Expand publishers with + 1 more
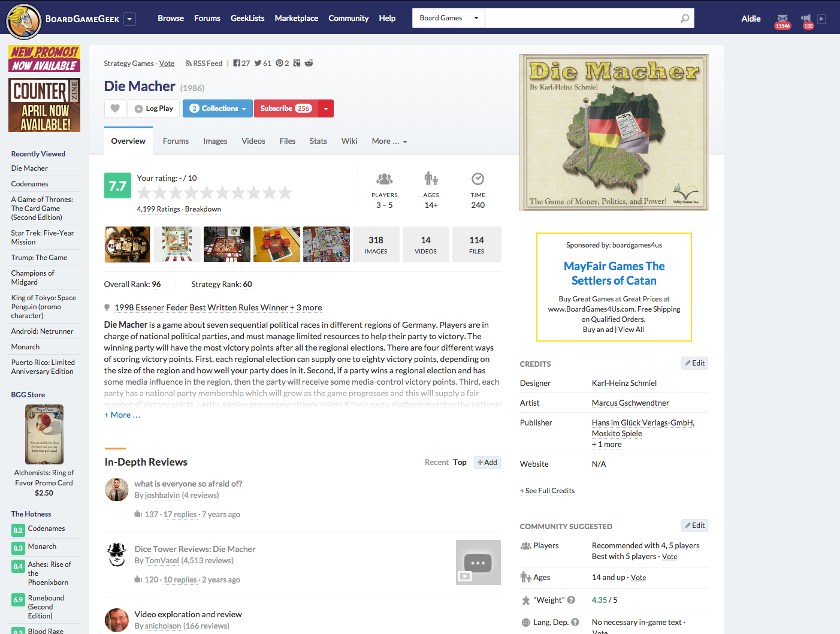 point(607,444)
